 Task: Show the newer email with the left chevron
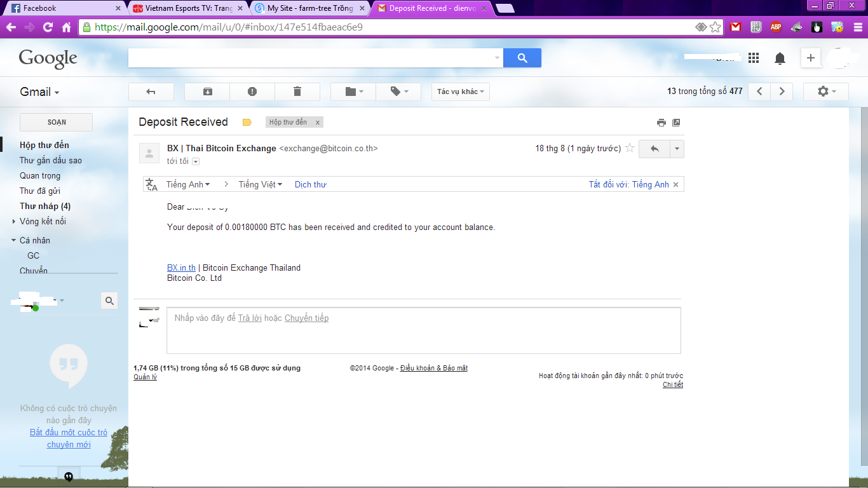tap(759, 91)
